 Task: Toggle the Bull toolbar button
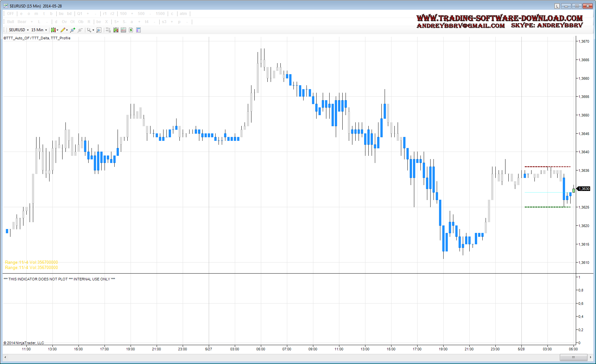10,22
